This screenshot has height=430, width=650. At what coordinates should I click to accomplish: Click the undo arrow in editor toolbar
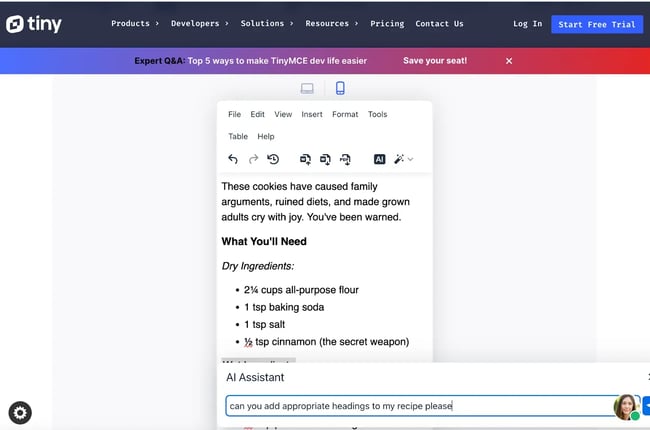point(233,159)
